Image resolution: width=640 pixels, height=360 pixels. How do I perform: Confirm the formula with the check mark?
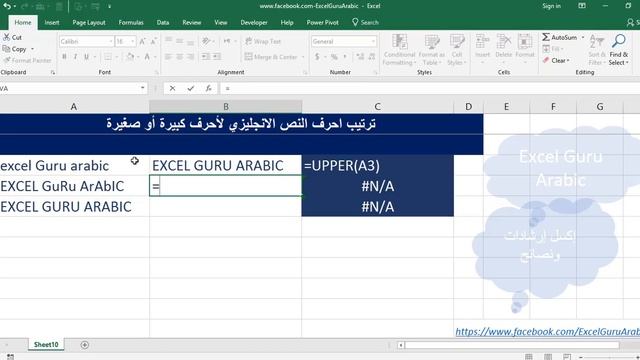[x=191, y=88]
